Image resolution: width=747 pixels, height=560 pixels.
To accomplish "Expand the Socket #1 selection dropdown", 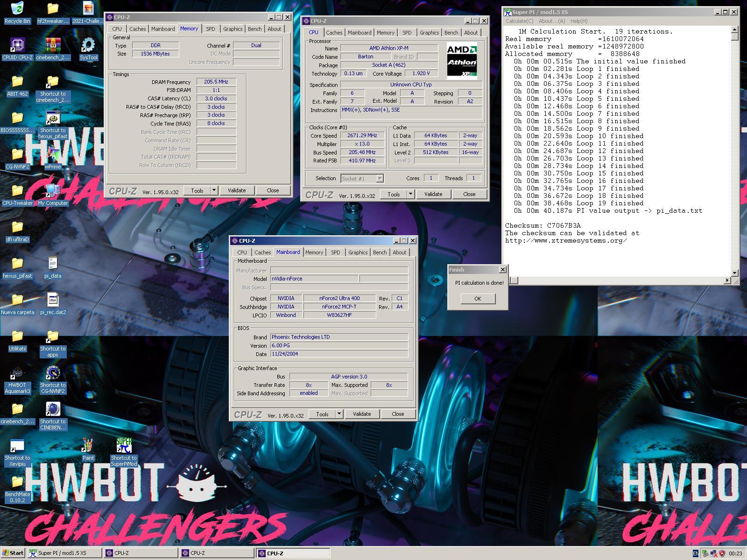I will (380, 178).
